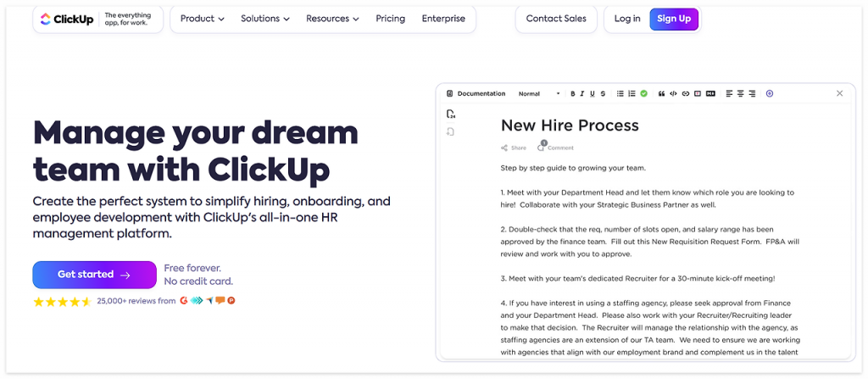
Task: Align text center
Action: coord(741,93)
